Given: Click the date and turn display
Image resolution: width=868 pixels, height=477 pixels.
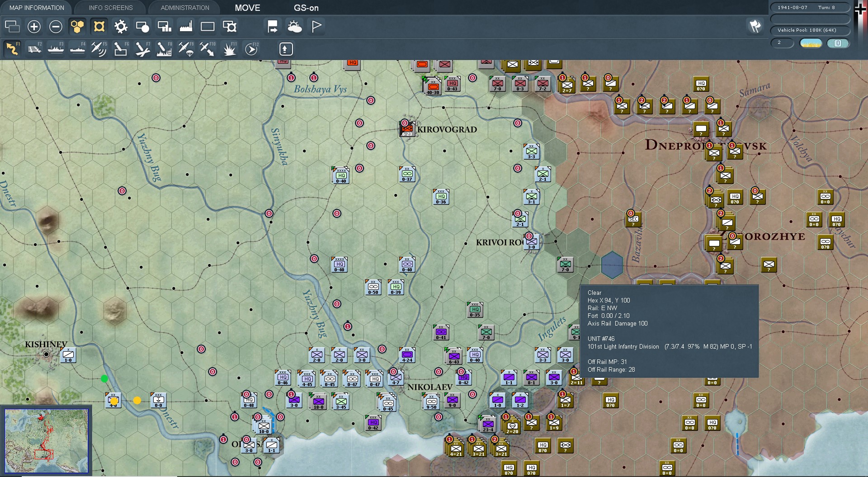Looking at the screenshot, I should pos(810,7).
